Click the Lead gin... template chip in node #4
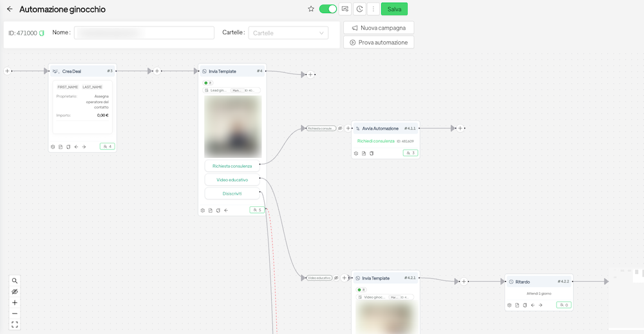 pos(232,90)
